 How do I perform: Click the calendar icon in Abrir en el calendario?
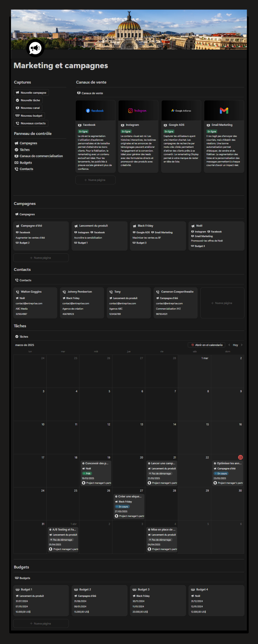click(x=193, y=345)
